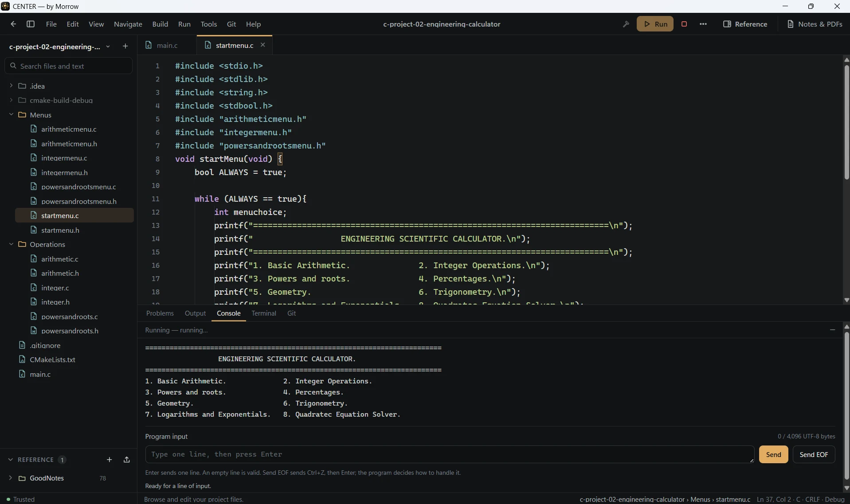Collapse the Menus folder
Image resolution: width=850 pixels, height=504 pixels.
11,114
